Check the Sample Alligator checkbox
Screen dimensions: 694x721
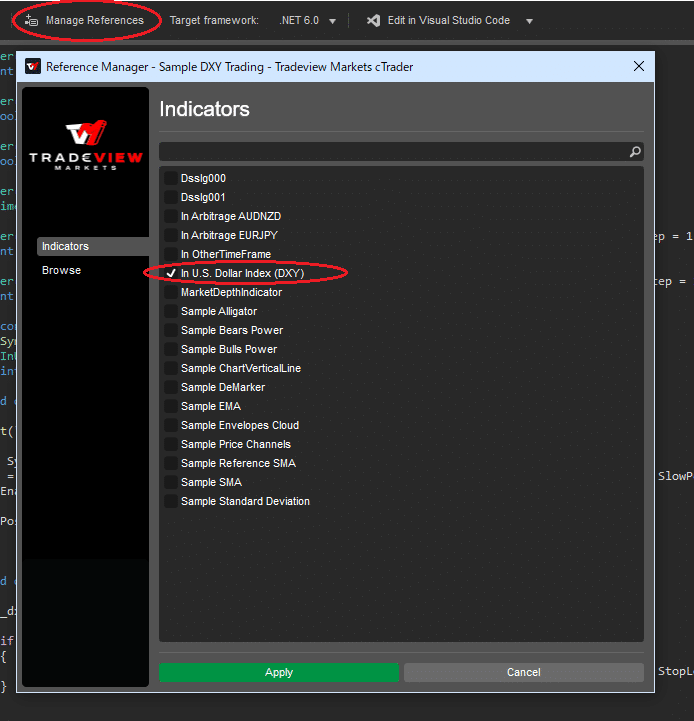point(171,311)
